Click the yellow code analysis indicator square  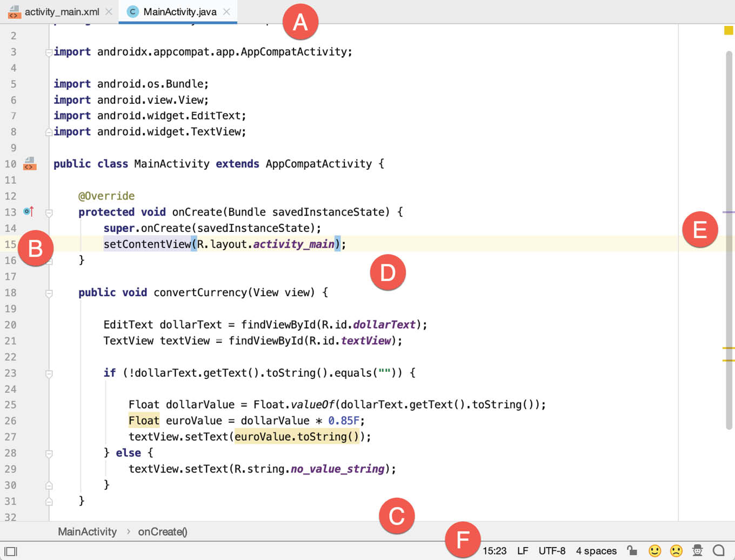[x=728, y=31]
